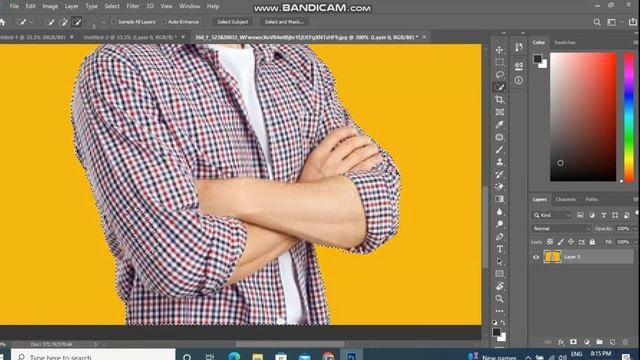
Task: Open the Image menu
Action: [x=50, y=7]
